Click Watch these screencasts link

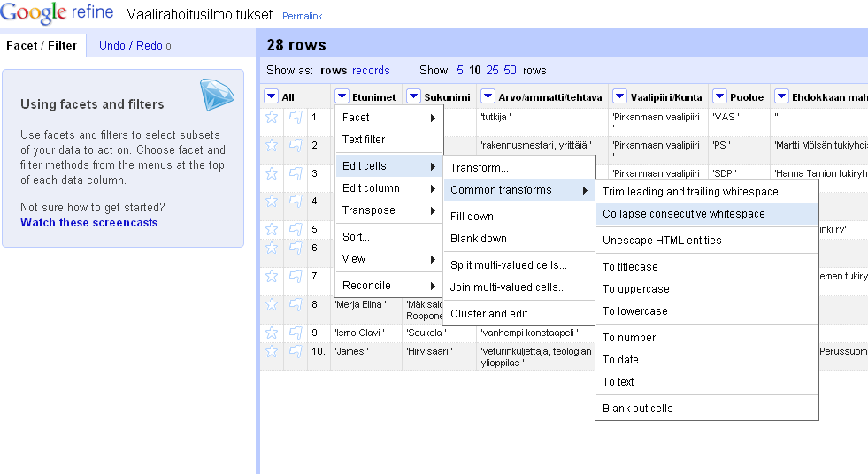(88, 222)
